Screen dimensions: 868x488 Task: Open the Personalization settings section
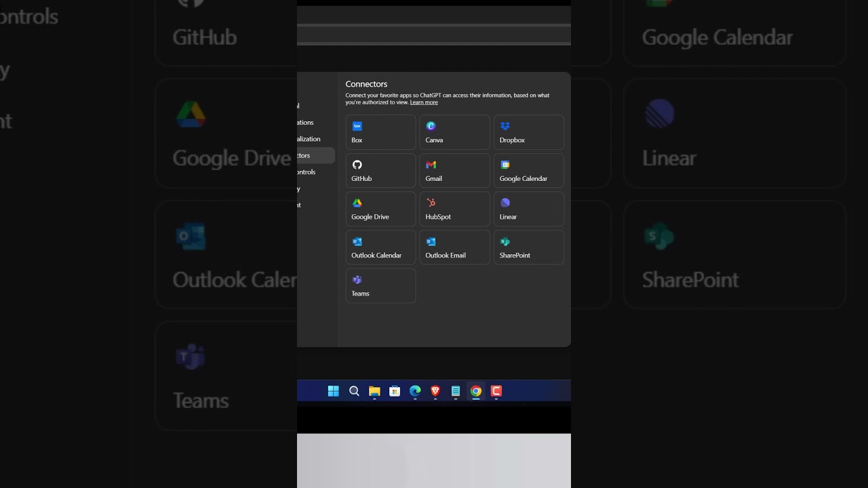point(307,138)
